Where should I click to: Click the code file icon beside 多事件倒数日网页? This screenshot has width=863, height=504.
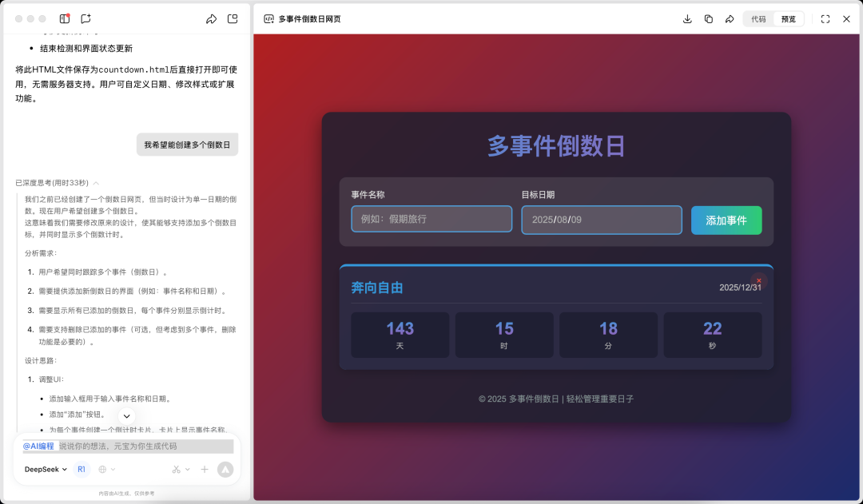[268, 18]
